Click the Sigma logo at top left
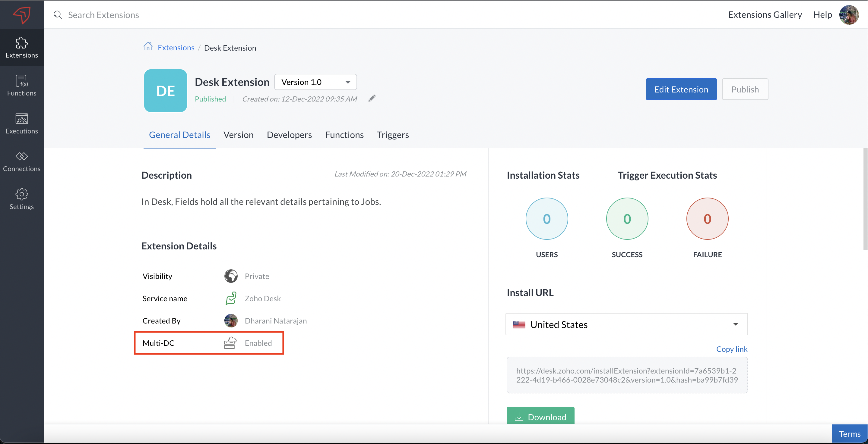Screen dimensions: 868x444 pos(22,15)
